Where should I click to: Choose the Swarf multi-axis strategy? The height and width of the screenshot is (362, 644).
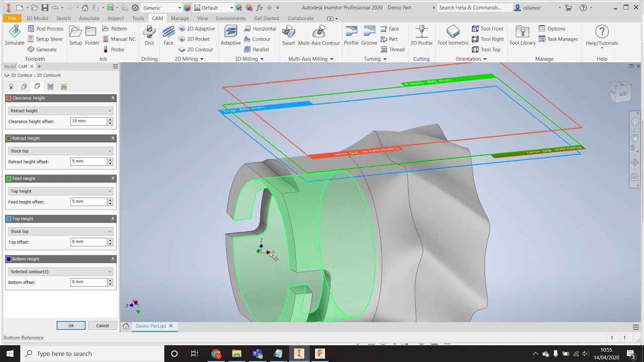click(289, 35)
